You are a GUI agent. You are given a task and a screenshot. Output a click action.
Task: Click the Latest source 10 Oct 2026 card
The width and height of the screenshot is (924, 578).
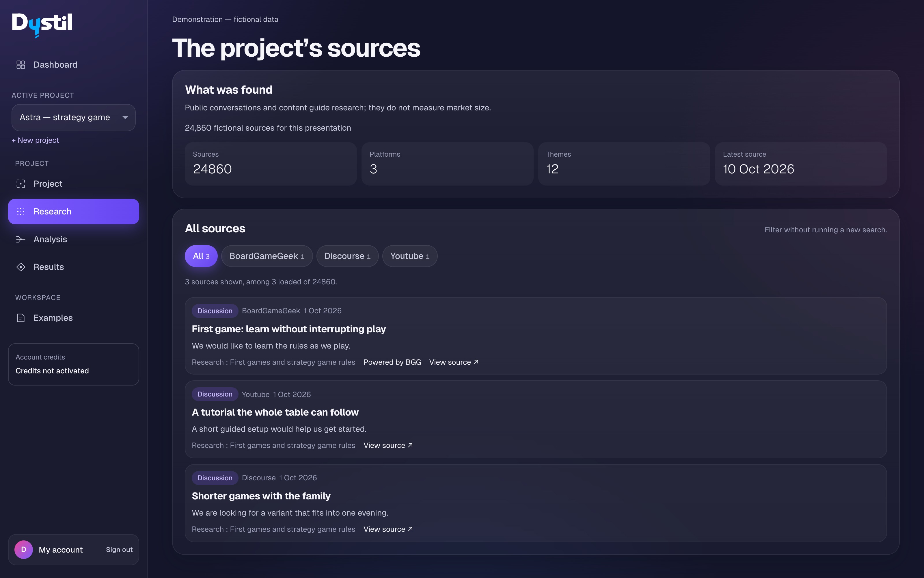pos(801,164)
